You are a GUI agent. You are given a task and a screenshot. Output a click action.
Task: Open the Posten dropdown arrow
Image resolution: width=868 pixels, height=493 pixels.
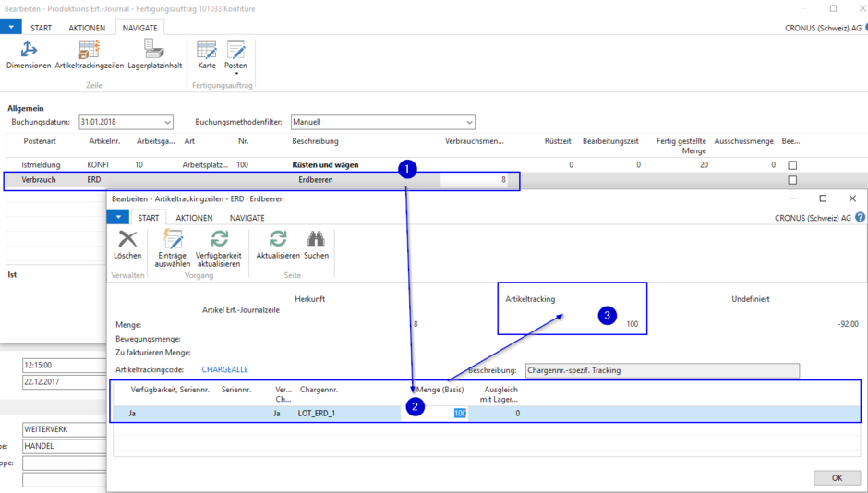tap(235, 73)
